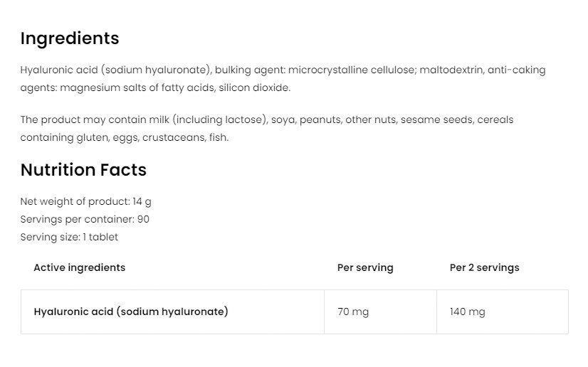Click the 'Serving size: 1 tablet' line

click(x=69, y=238)
